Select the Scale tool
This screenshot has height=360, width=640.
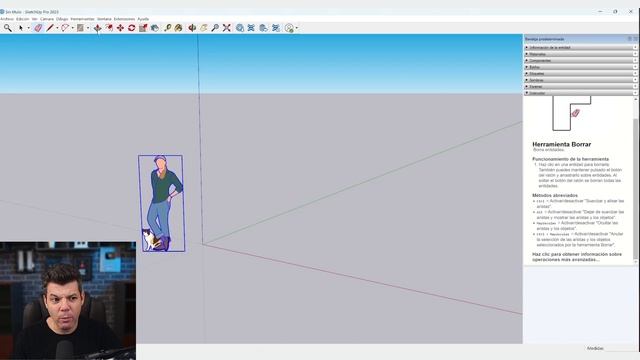pyautogui.click(x=143, y=28)
